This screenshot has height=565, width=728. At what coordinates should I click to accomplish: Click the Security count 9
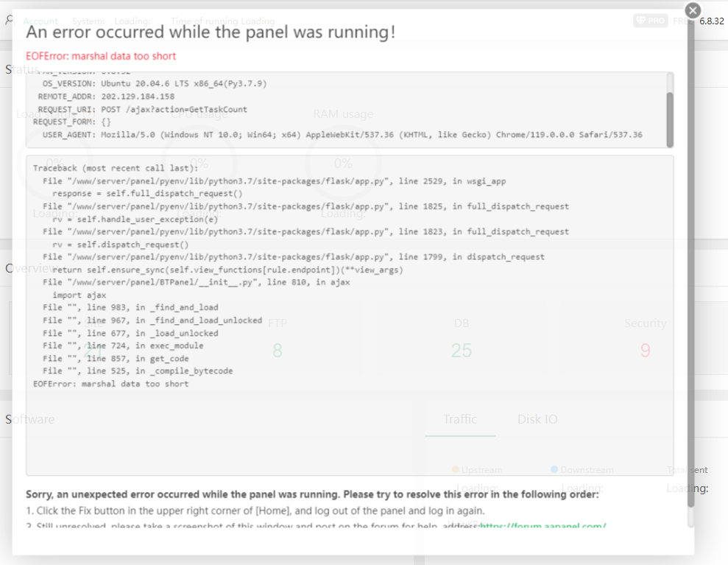coord(646,351)
